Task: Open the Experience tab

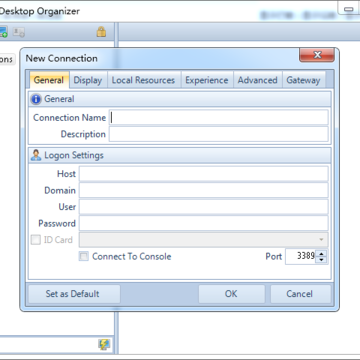Action: click(207, 80)
